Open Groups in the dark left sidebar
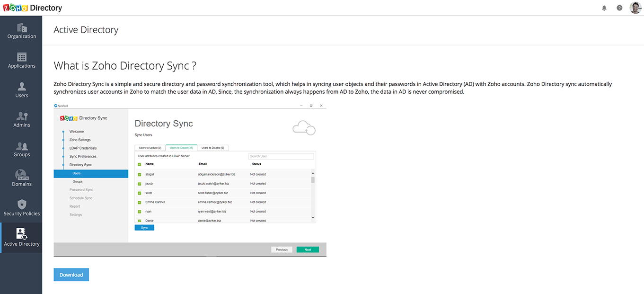This screenshot has height=294, width=644. pos(21,149)
